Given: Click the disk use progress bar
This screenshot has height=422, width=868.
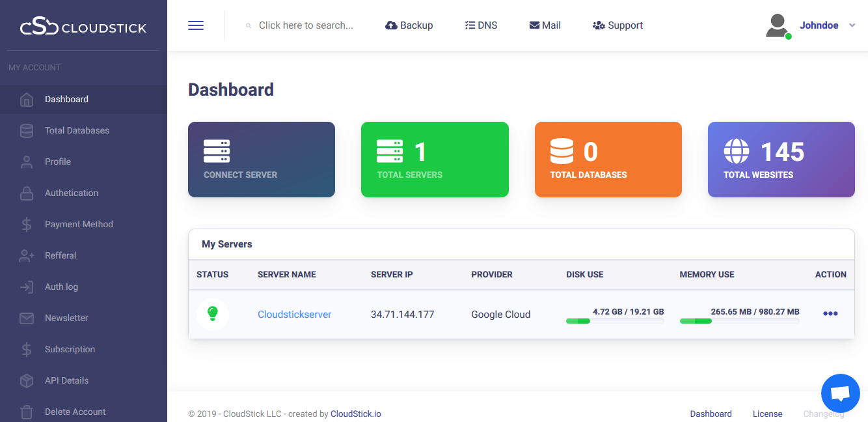Looking at the screenshot, I should (615, 321).
